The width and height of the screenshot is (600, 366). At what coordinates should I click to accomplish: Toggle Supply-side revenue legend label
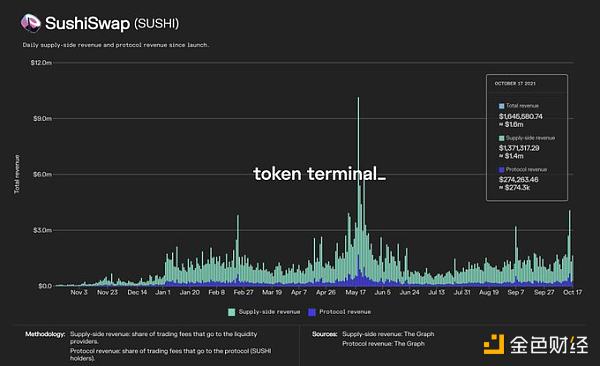coord(269,312)
